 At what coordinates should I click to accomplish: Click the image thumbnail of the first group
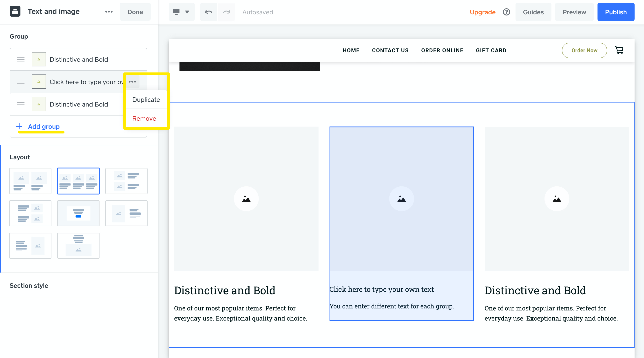coord(39,59)
